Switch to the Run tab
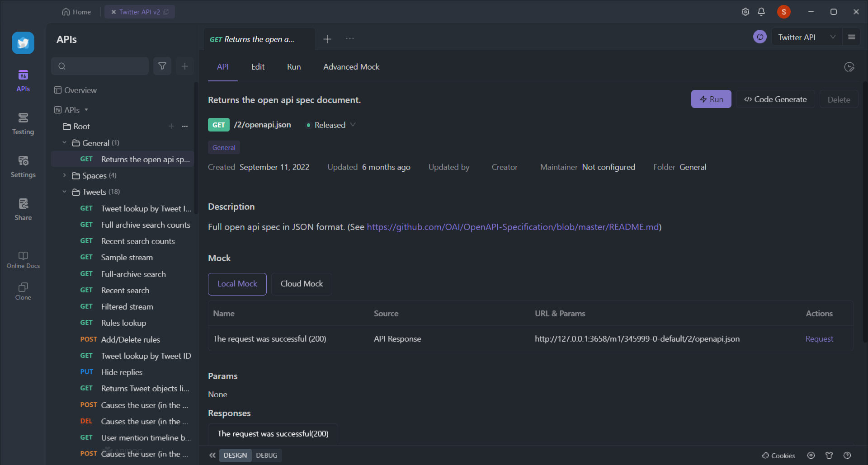Viewport: 868px width, 465px height. click(x=294, y=66)
